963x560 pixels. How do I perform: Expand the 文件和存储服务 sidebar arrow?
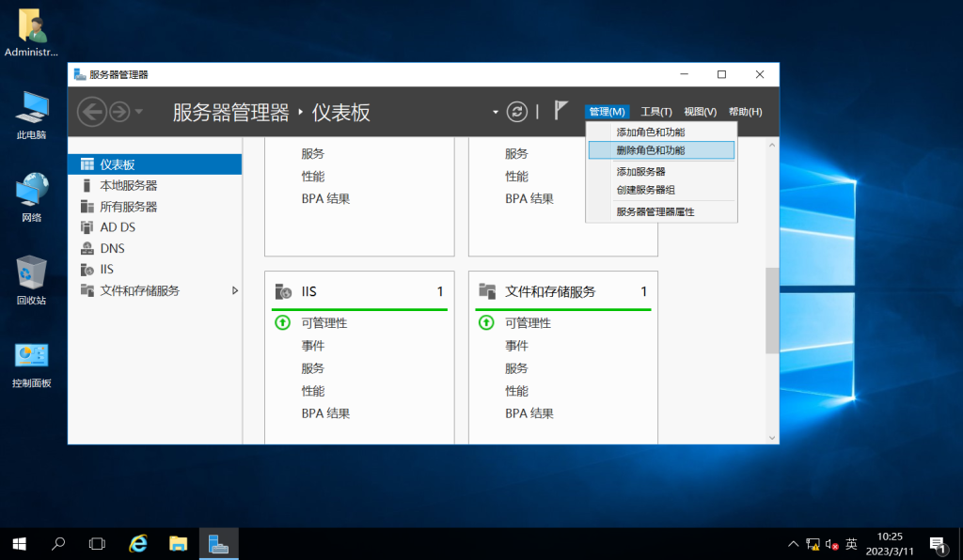[x=234, y=290]
